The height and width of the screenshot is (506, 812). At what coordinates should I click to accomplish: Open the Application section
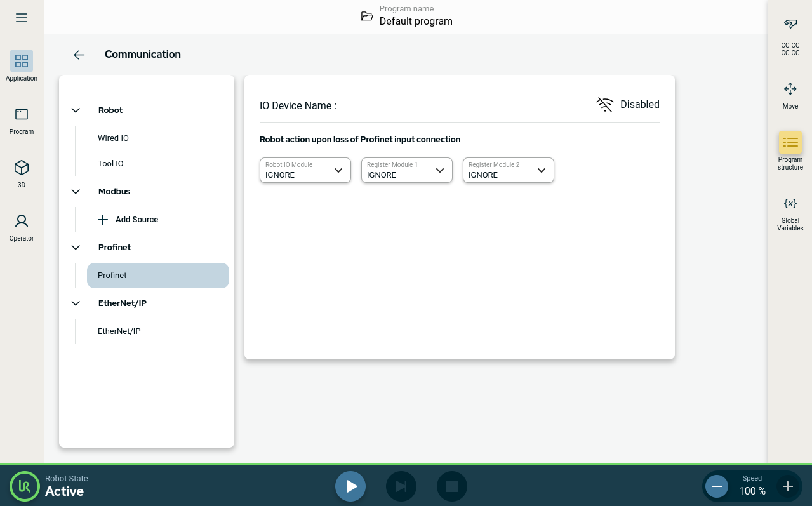tap(22, 66)
